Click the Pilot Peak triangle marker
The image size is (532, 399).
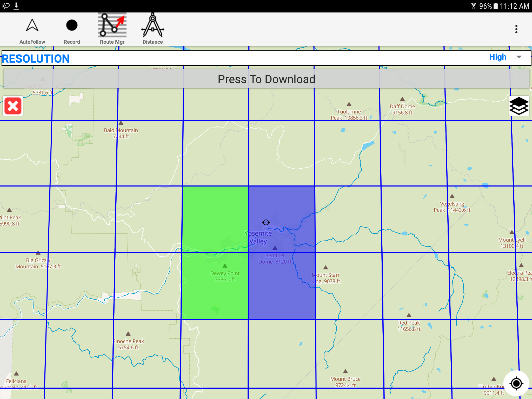click(9, 210)
